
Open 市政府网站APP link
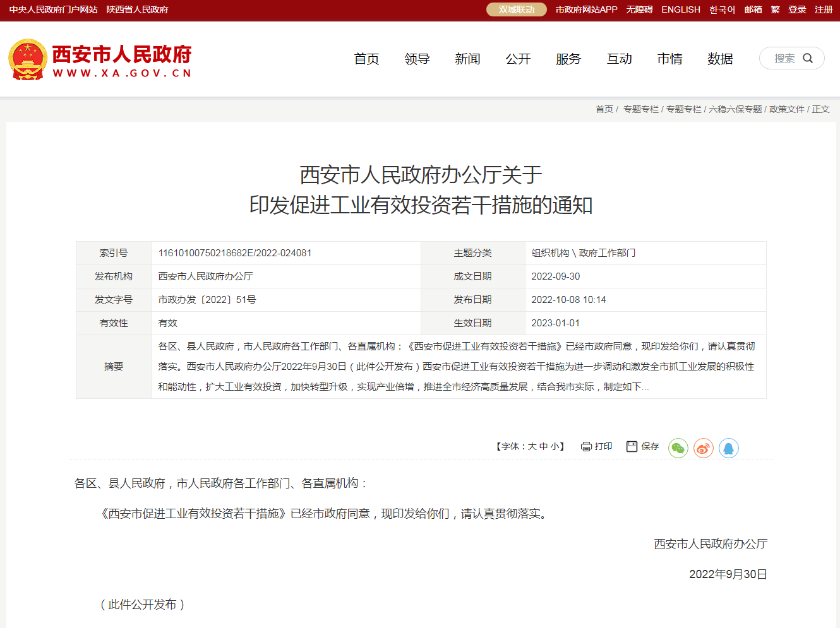586,10
